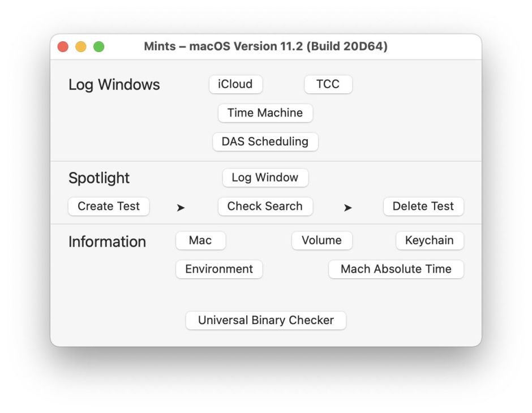Image resolution: width=532 pixels, height=413 pixels.
Task: Open the Spotlight Log Window
Action: click(x=265, y=178)
